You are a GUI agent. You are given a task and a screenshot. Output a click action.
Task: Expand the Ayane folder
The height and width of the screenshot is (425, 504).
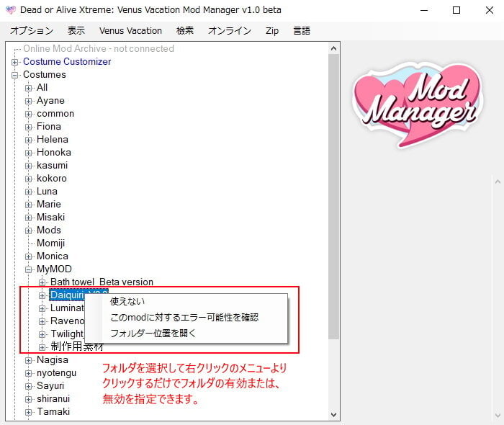point(29,101)
